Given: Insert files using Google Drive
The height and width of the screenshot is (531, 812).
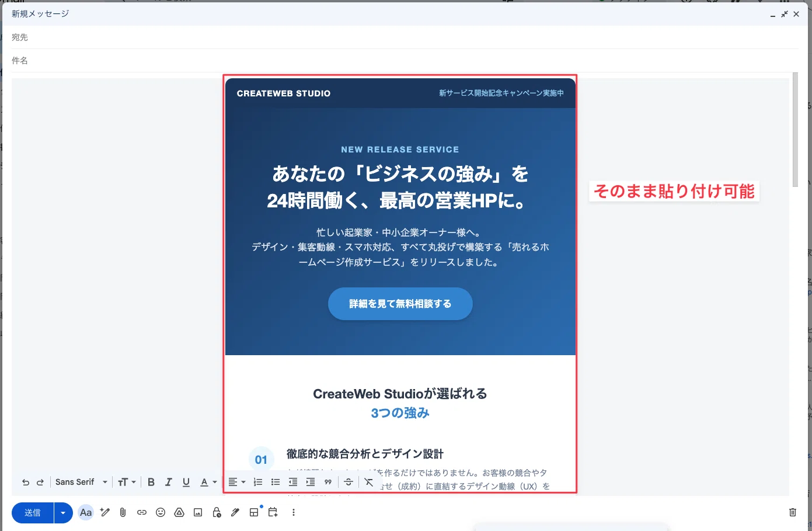Looking at the screenshot, I should pyautogui.click(x=179, y=512).
